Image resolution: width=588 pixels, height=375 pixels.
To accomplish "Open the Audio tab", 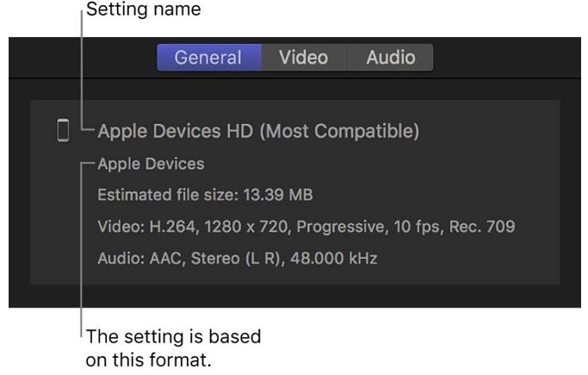I will pos(390,58).
